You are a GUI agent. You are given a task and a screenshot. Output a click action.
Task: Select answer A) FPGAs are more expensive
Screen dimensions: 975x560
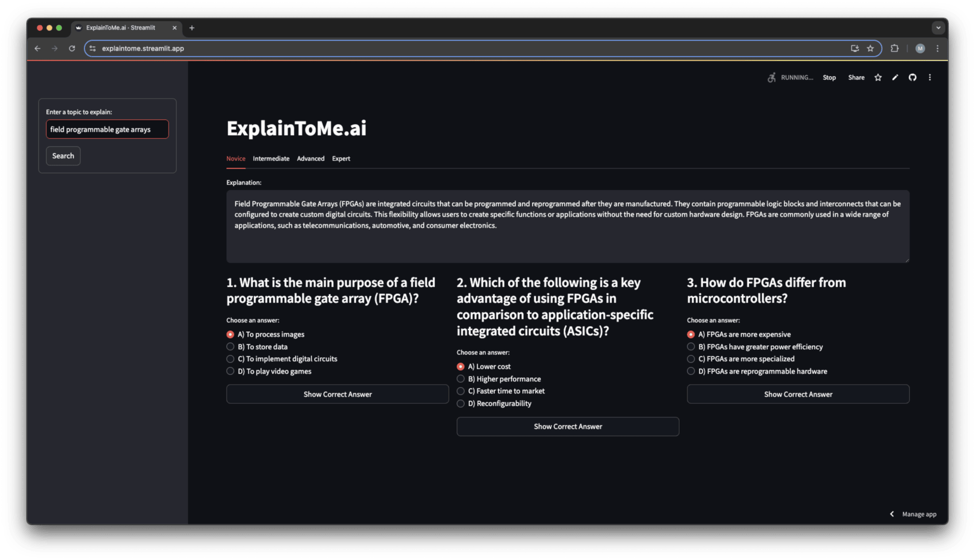click(739, 334)
